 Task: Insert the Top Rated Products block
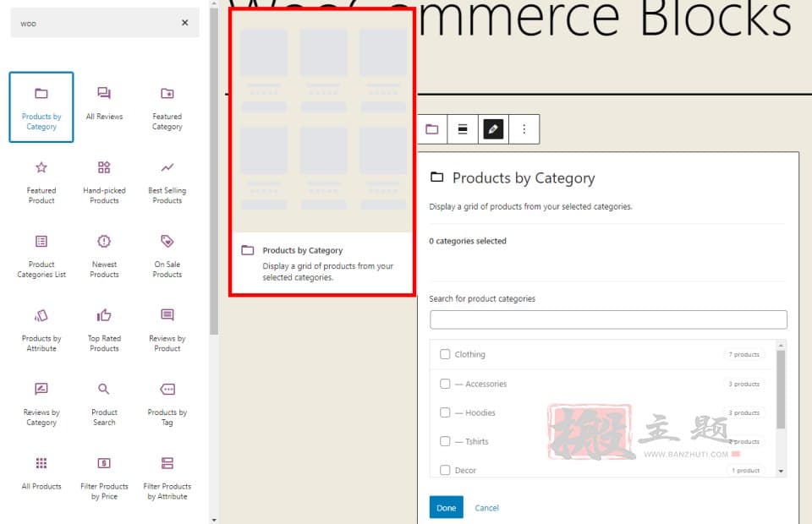pos(104,330)
